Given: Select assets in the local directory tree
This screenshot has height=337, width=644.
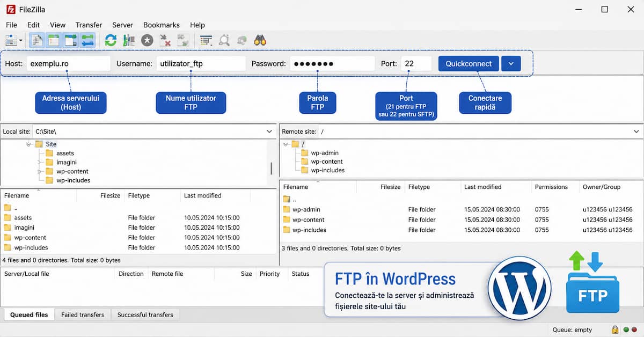Looking at the screenshot, I should click(65, 153).
